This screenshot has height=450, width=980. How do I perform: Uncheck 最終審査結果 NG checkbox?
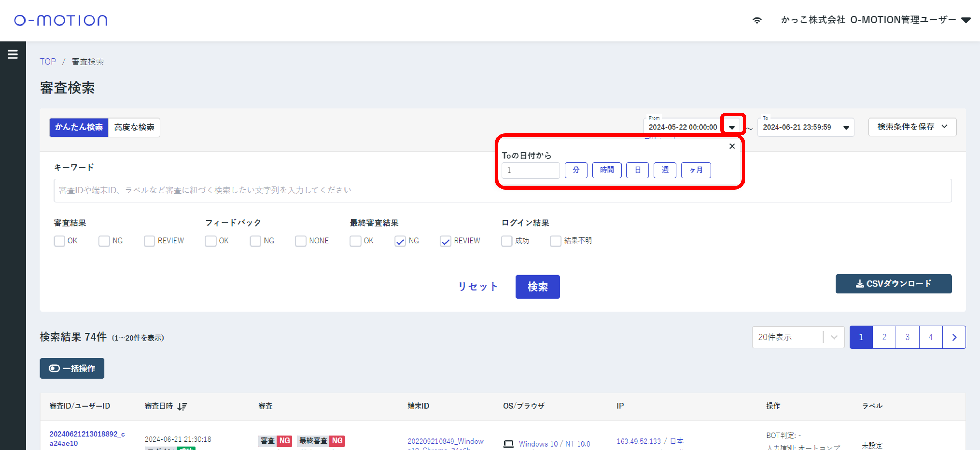pyautogui.click(x=400, y=241)
